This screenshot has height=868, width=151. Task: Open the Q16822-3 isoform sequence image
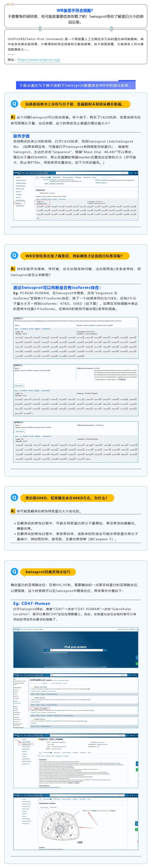[x=75, y=441]
